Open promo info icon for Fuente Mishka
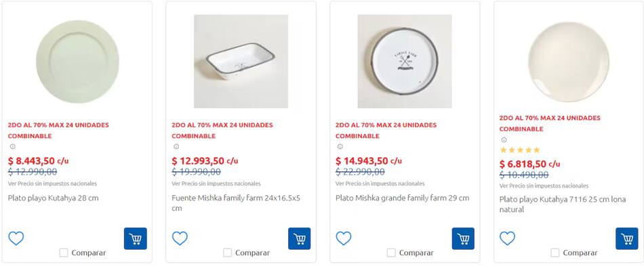The image size is (644, 266). click(176, 146)
